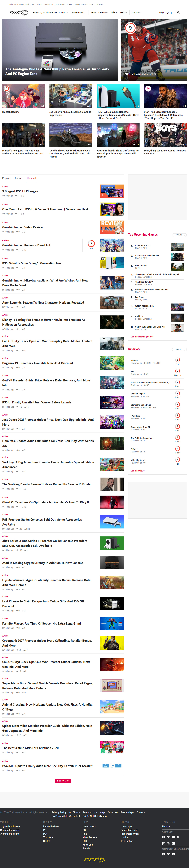This screenshot has width=189, height=868.
Task: Open The Best Anime Gifts For Christmas 2020
Action: click(30, 748)
